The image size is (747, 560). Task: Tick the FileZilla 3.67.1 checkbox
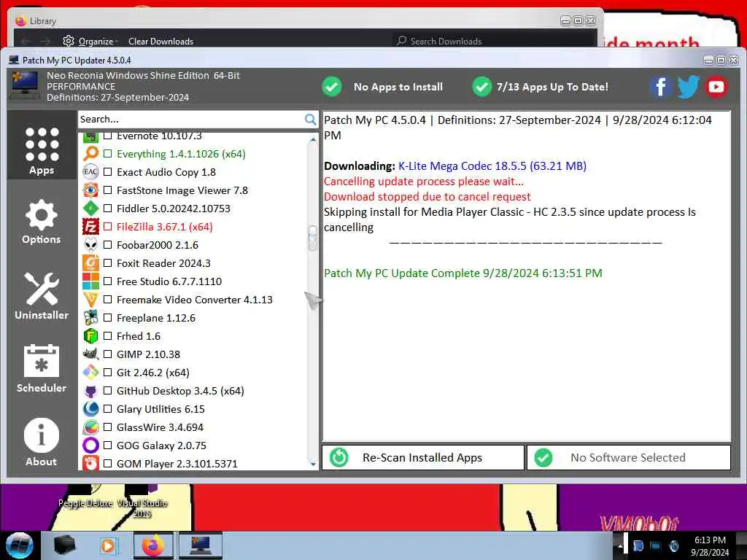tap(108, 227)
